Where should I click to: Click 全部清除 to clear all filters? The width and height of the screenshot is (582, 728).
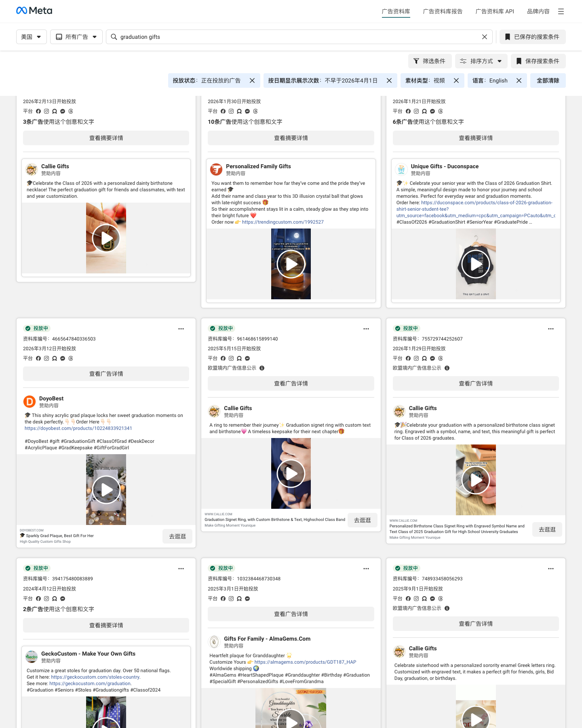[548, 80]
